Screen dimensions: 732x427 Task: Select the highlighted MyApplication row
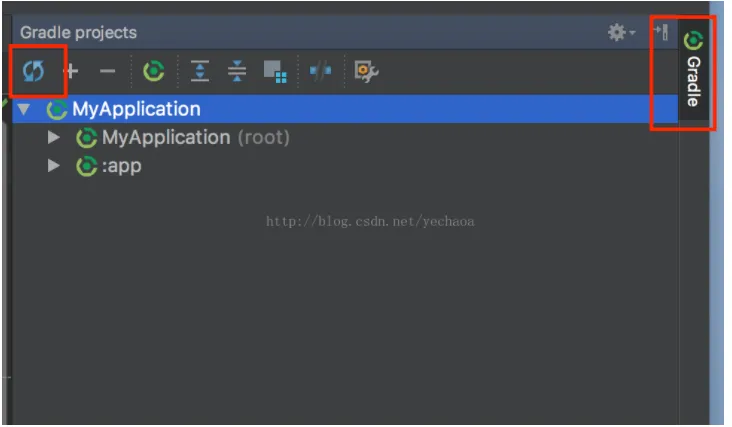pos(345,109)
